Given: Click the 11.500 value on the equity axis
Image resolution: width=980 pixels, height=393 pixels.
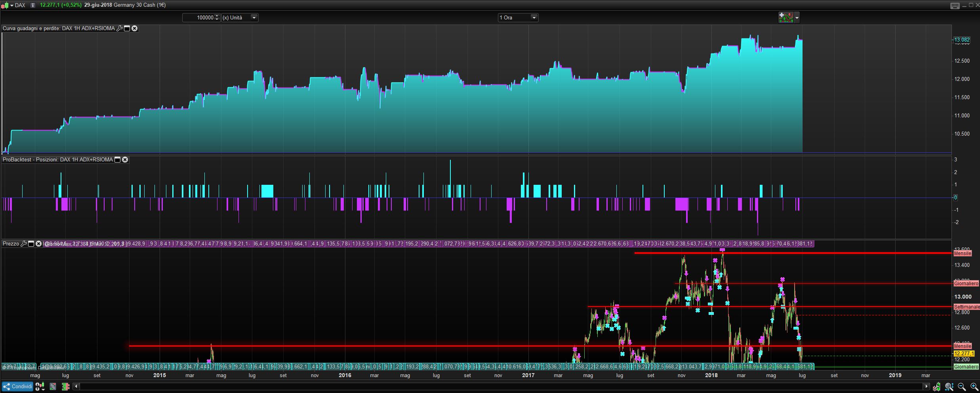Looking at the screenshot, I should pyautogui.click(x=962, y=98).
